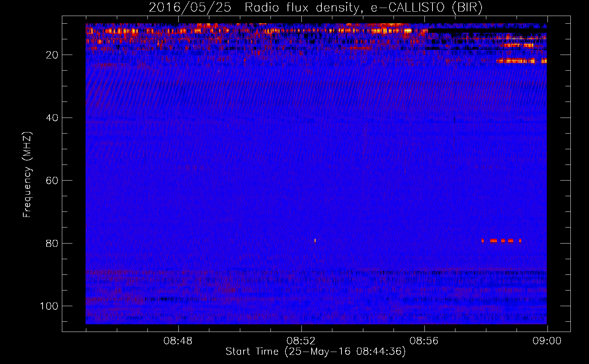Click the 08:48 time tick label
The image size is (589, 364).
coord(178,341)
